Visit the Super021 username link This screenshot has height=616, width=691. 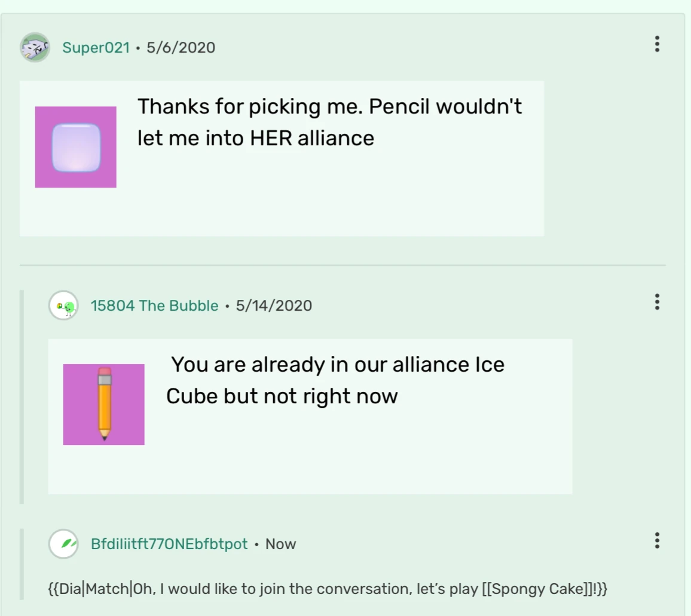pyautogui.click(x=96, y=47)
